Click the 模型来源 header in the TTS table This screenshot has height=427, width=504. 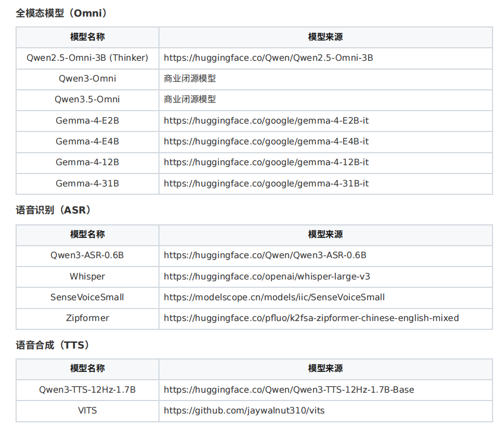click(x=325, y=368)
